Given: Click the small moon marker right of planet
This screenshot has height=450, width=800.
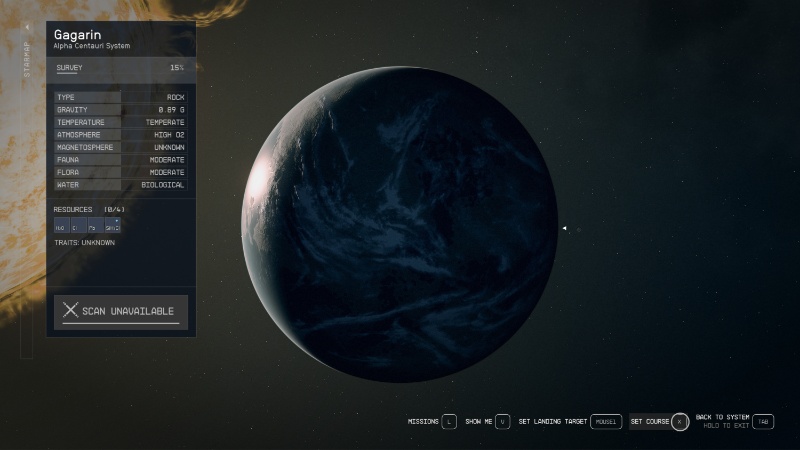Looking at the screenshot, I should point(565,229).
